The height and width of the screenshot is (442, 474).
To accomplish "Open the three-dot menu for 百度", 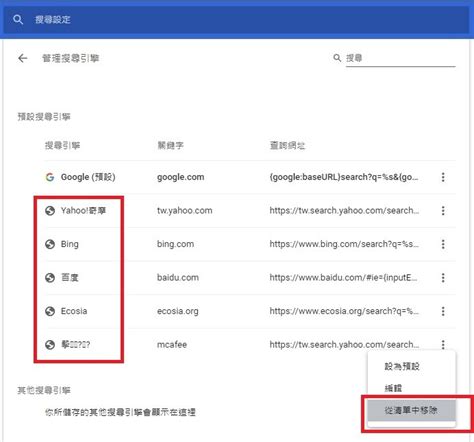I will [443, 278].
